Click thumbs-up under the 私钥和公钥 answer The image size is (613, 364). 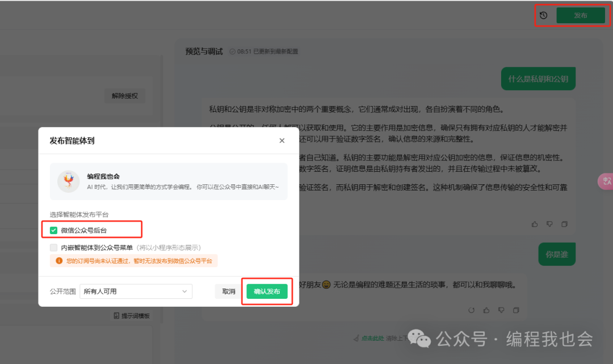[535, 225]
